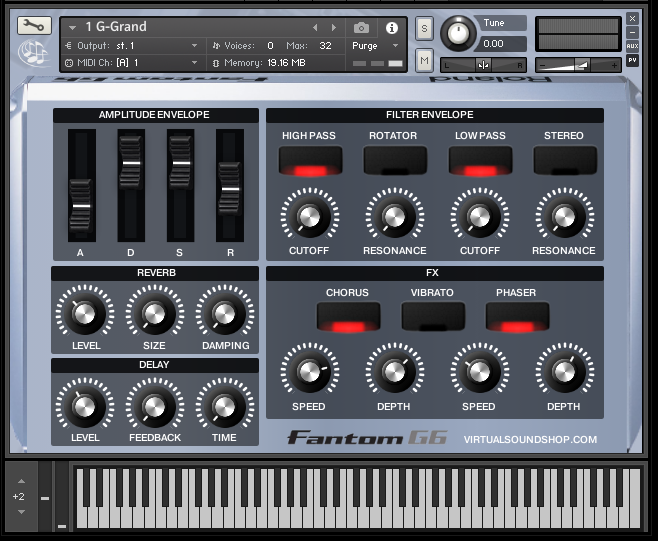This screenshot has height=541, width=658.
Task: Click the camera snapshot icon
Action: coord(361,28)
